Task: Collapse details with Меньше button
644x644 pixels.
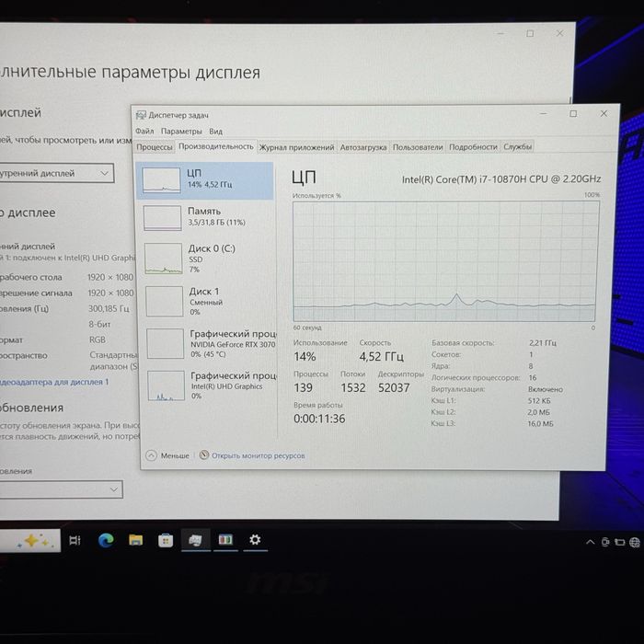Action: click(x=167, y=455)
